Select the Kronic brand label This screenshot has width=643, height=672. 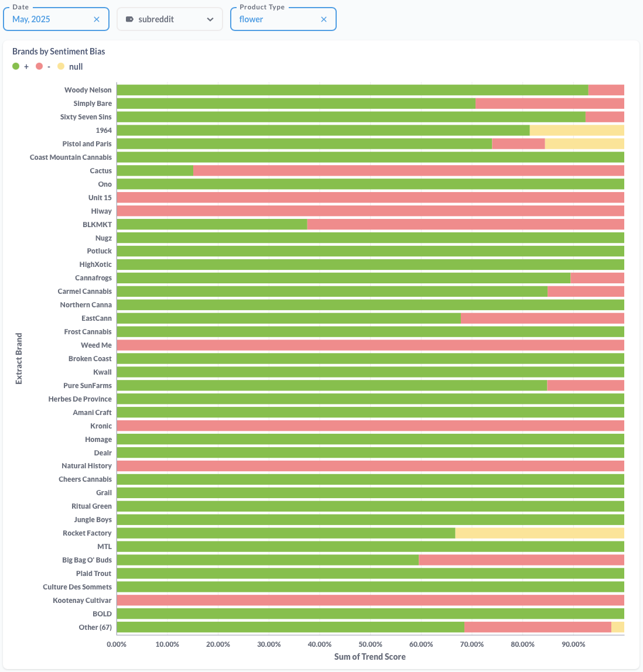pos(101,426)
